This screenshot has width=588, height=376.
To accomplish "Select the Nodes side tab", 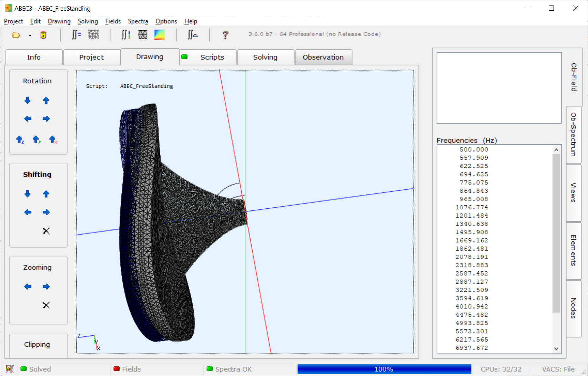I will click(574, 308).
